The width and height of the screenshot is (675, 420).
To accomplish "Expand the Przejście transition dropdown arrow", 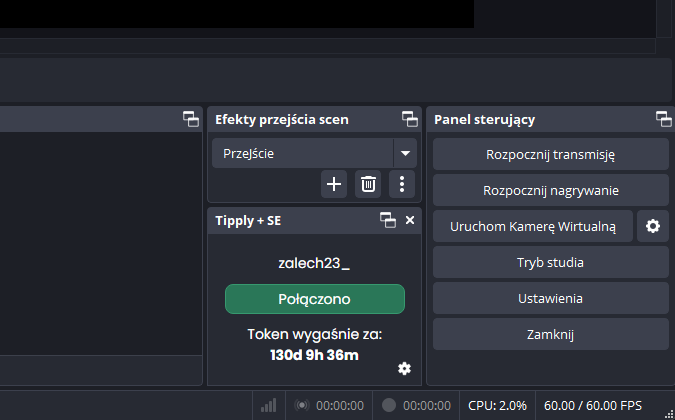I will pos(405,153).
